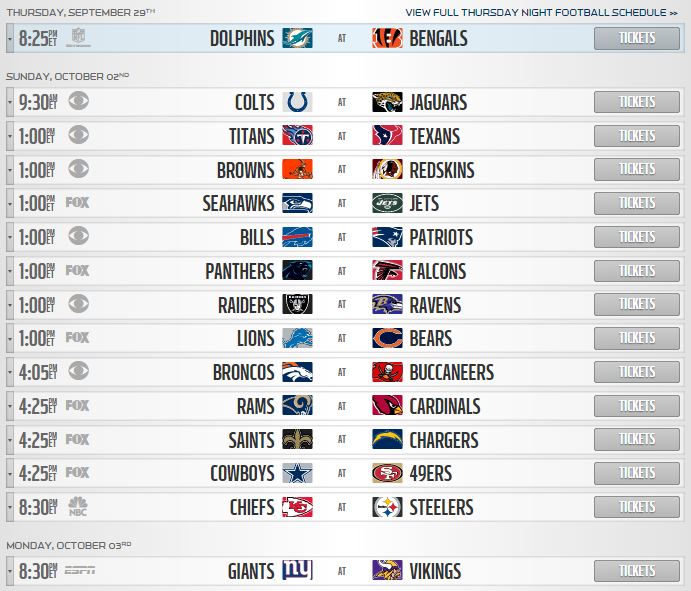
Task: Click the ESPN network logo
Action: (x=80, y=570)
